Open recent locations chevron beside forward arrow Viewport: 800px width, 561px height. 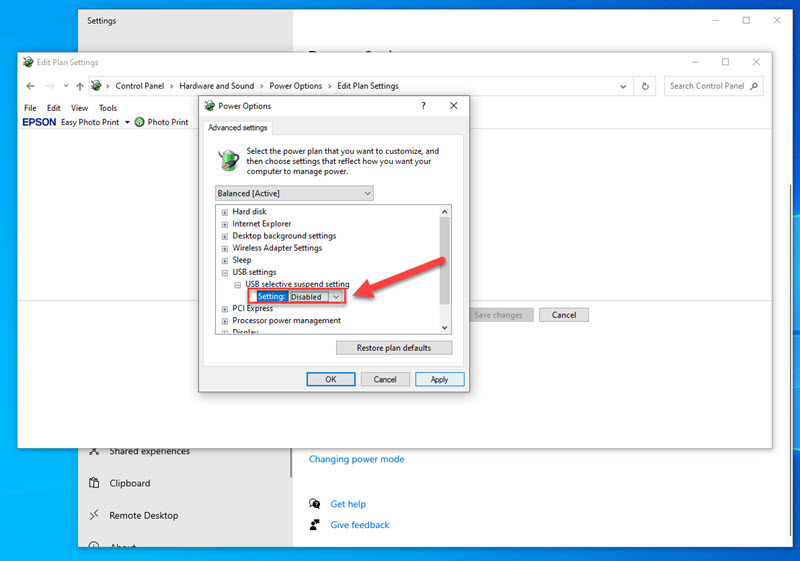[x=66, y=86]
